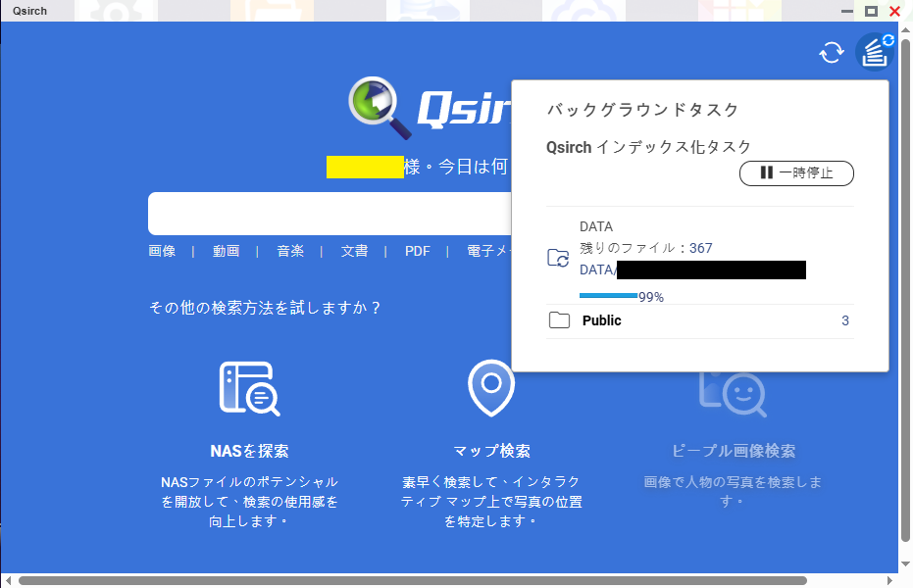Screen dimensions: 913x588
Task: Select the 画像 search filter
Action: click(x=162, y=251)
